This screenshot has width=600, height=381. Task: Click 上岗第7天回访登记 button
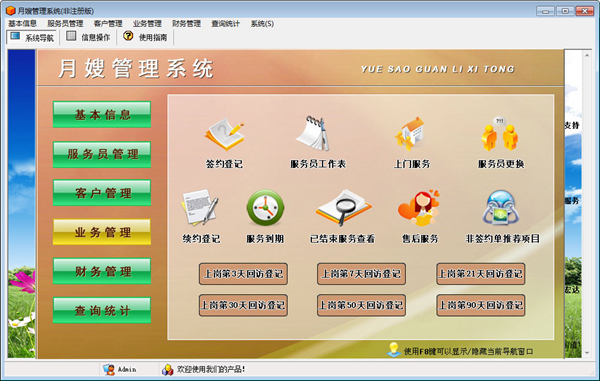(x=361, y=274)
